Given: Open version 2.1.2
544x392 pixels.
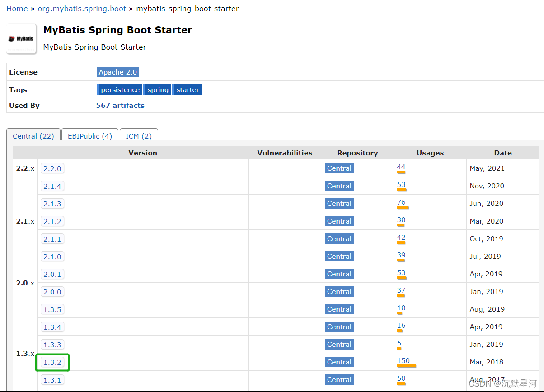Looking at the screenshot, I should point(52,221).
